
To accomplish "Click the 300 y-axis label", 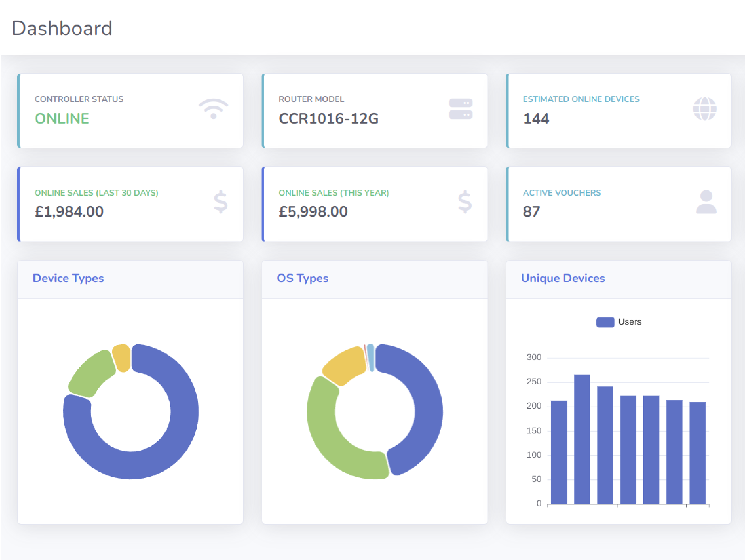I will pos(534,357).
